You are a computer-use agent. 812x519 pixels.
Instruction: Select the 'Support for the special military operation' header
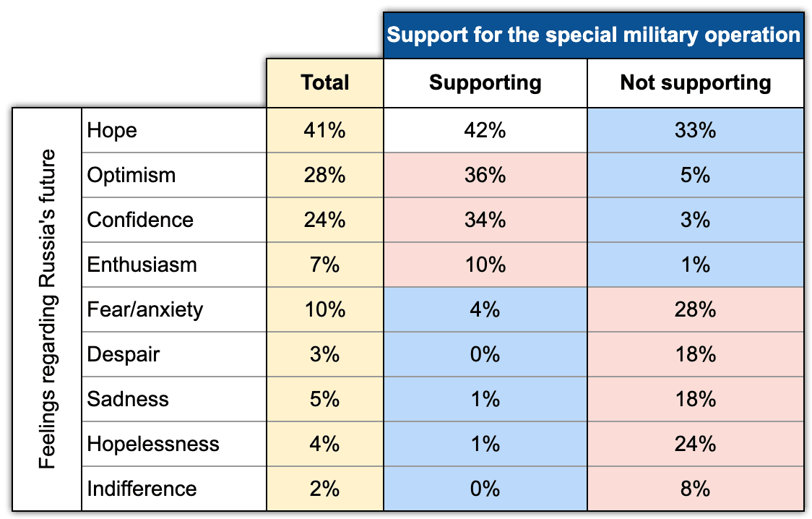[593, 35]
